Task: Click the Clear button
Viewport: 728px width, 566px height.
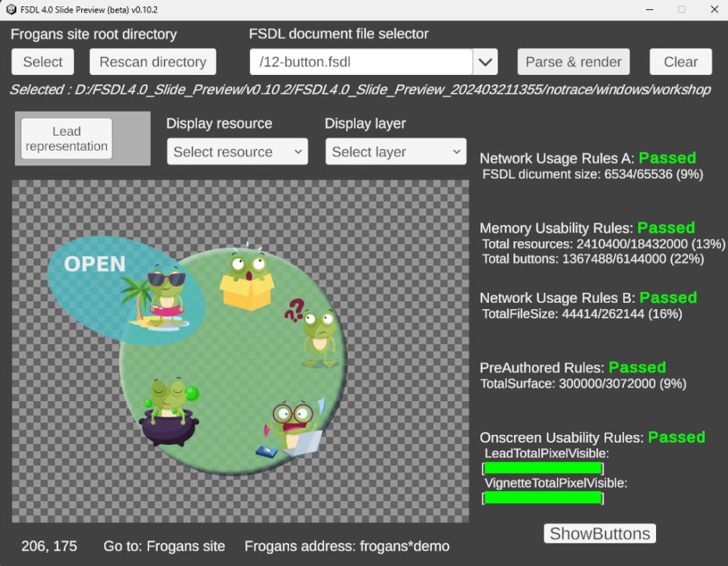Action: (x=680, y=62)
